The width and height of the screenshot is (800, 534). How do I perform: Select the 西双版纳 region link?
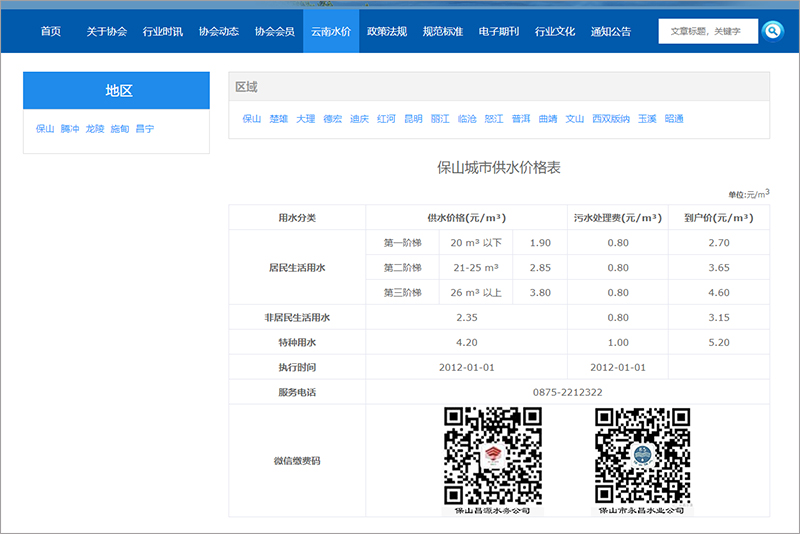click(x=611, y=119)
